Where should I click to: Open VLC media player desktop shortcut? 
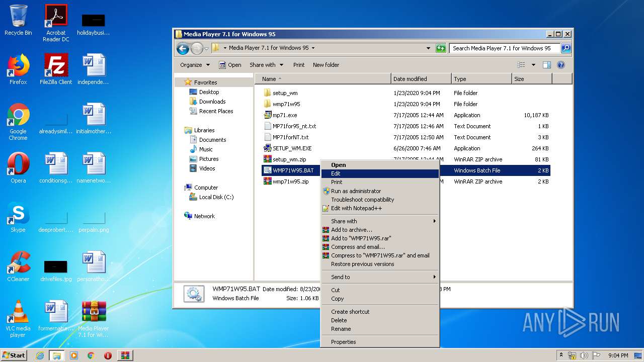pos(18,319)
